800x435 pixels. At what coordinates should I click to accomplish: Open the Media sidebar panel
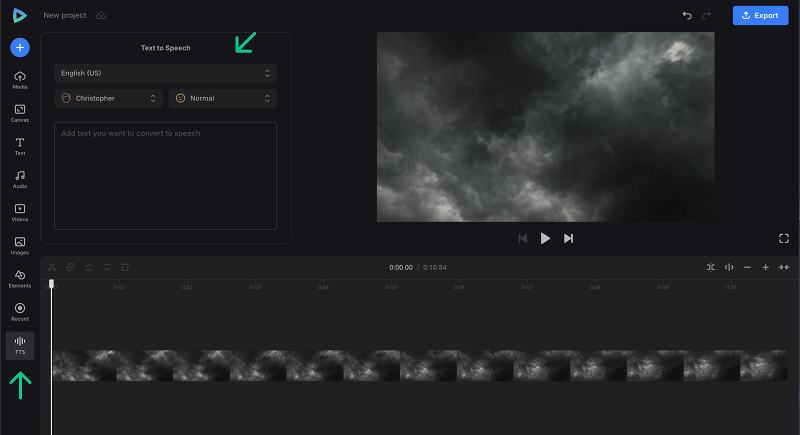coord(20,80)
